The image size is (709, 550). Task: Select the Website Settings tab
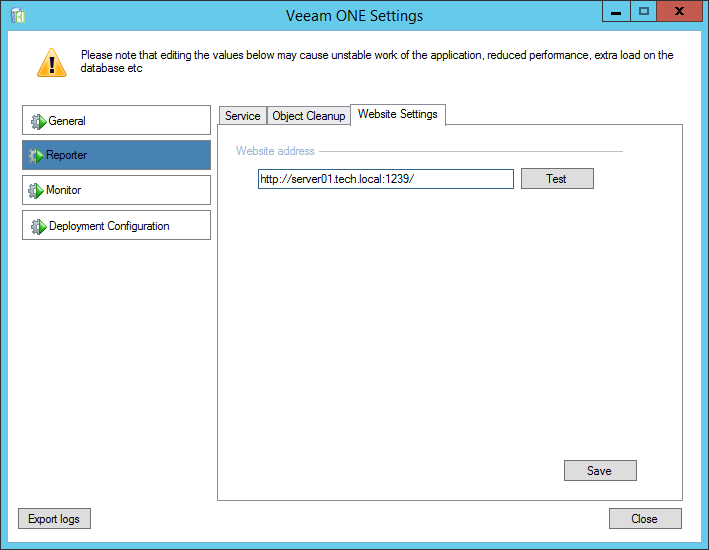pyautogui.click(x=397, y=114)
